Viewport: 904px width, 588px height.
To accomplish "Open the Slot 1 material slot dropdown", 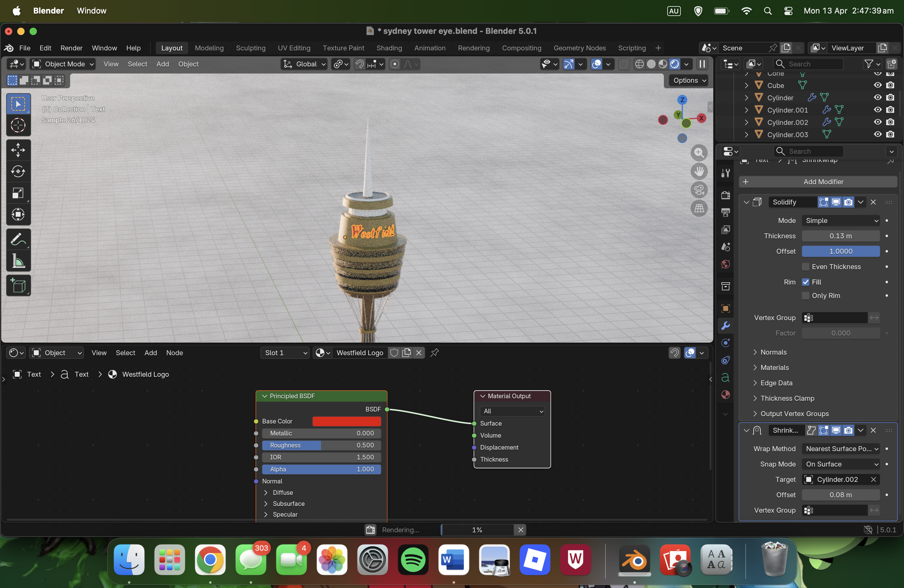I will [x=285, y=353].
